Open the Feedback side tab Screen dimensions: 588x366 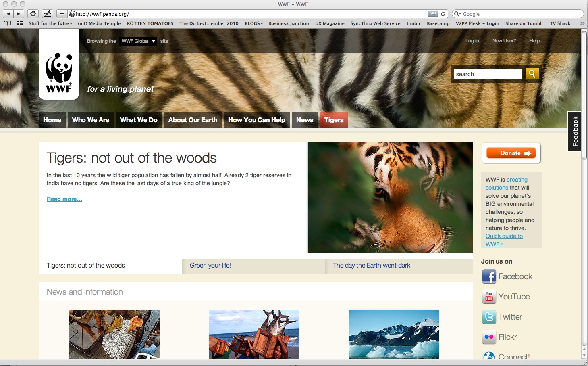pos(575,132)
